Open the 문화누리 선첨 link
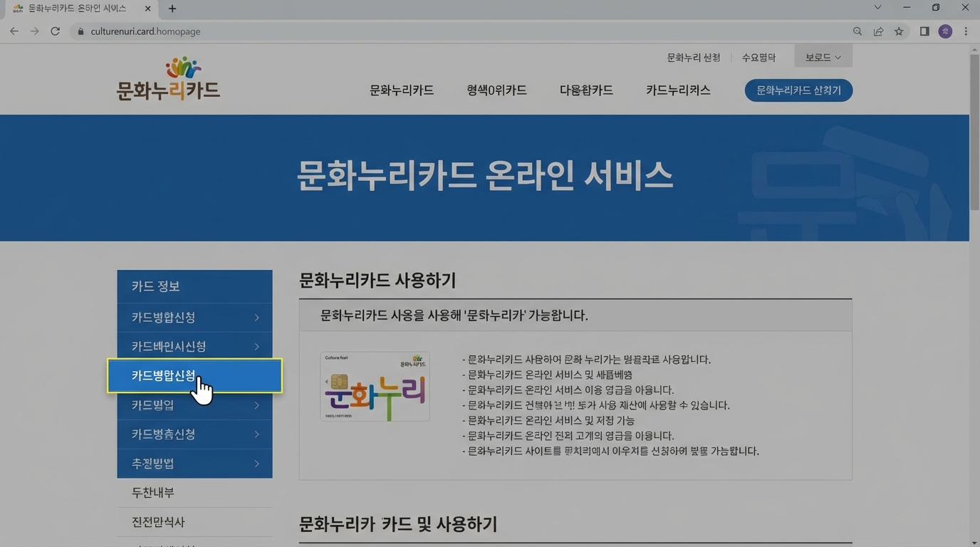 click(x=692, y=57)
